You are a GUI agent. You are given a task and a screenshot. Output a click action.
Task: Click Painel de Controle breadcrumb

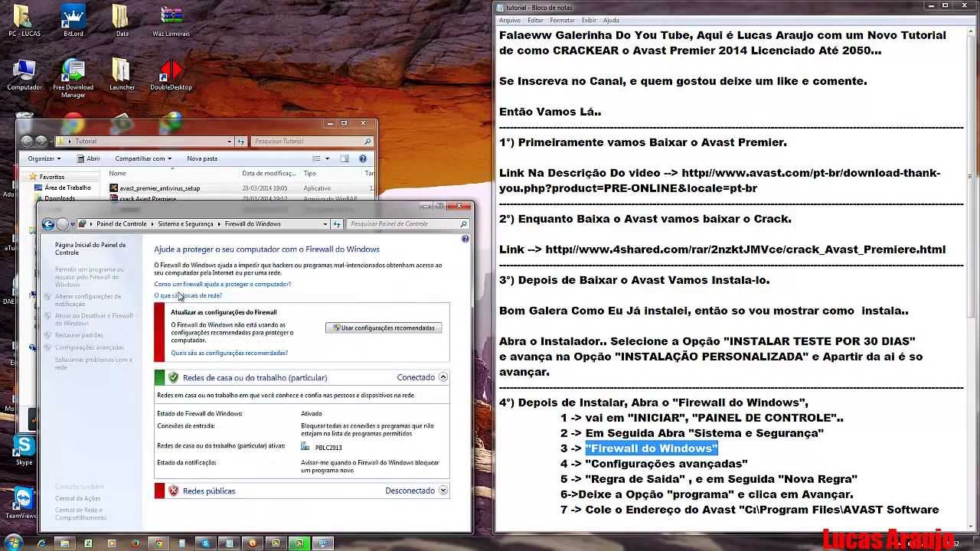click(122, 224)
